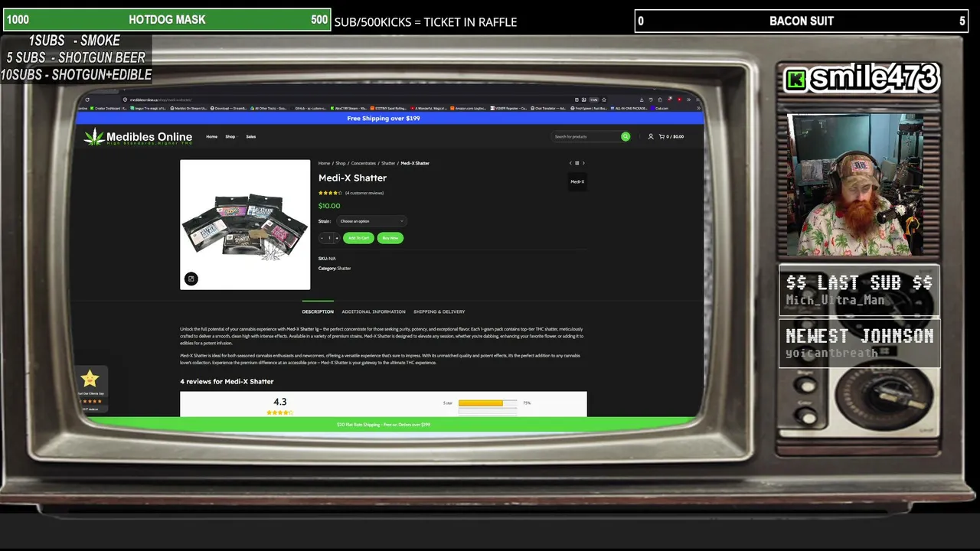Click the 5 star rating bar
Screen dimensions: 980x551
(x=488, y=403)
